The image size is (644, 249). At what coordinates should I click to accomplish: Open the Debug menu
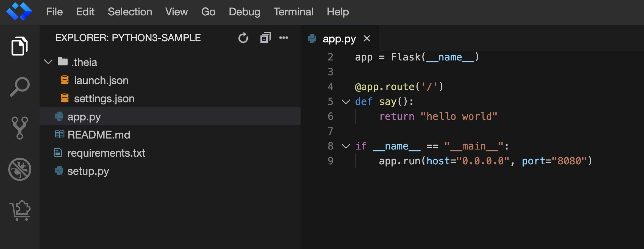click(x=244, y=12)
